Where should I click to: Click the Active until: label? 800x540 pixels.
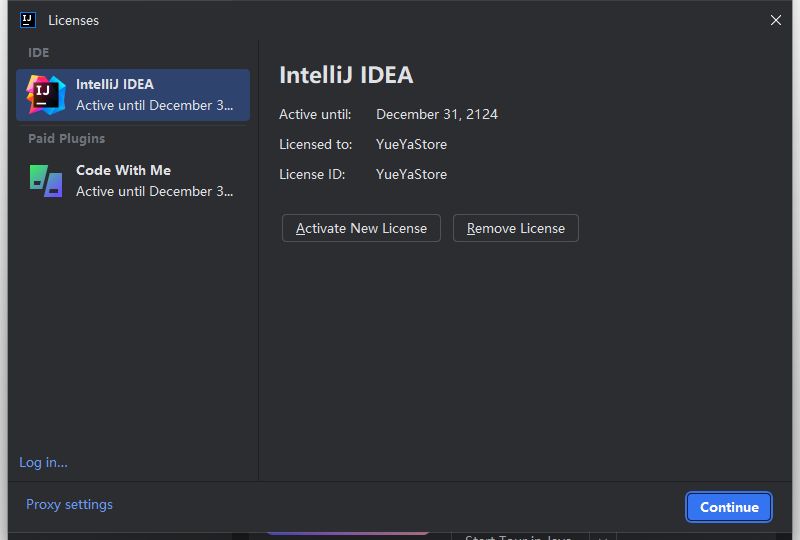click(x=315, y=114)
